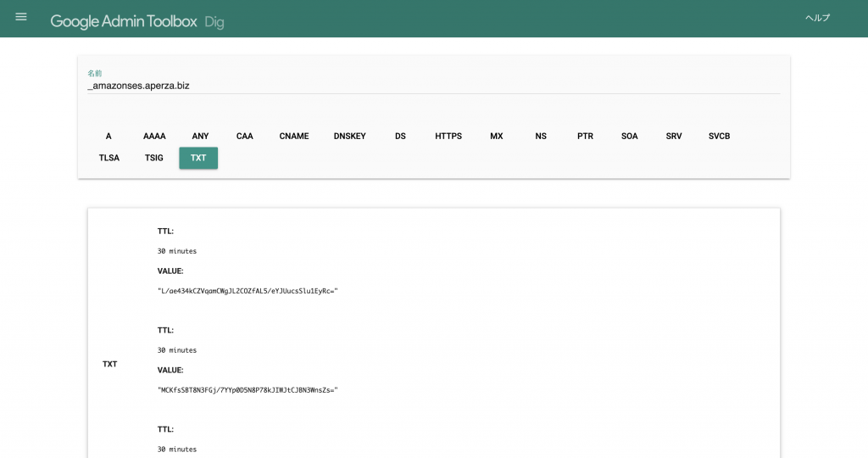The height and width of the screenshot is (458, 868).
Task: Query the SOA record type
Action: [x=629, y=136]
